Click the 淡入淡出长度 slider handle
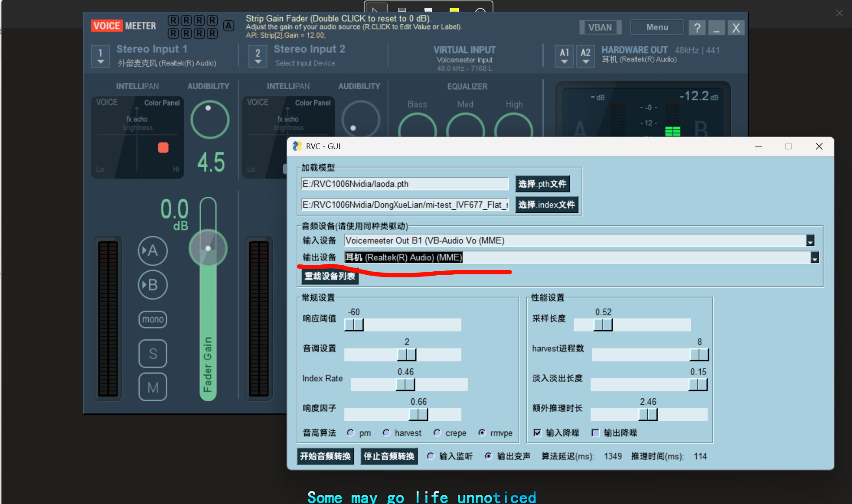This screenshot has height=504, width=852. click(x=698, y=384)
